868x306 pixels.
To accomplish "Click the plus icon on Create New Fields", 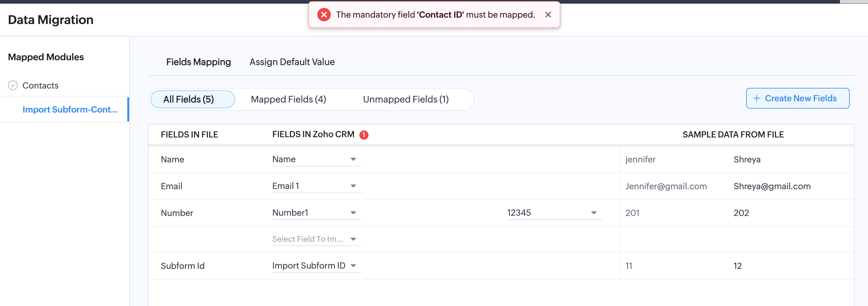I will pyautogui.click(x=757, y=98).
